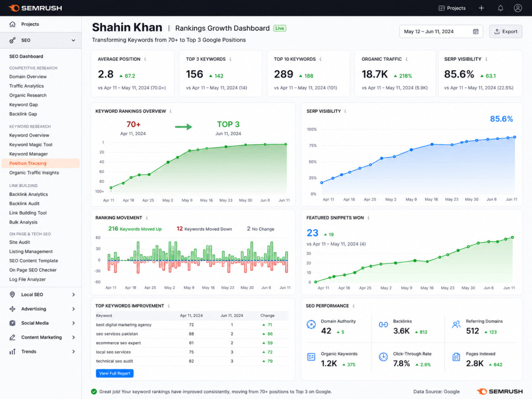Click the Content Marketing pencil icon
The height and width of the screenshot is (399, 532).
click(13, 337)
